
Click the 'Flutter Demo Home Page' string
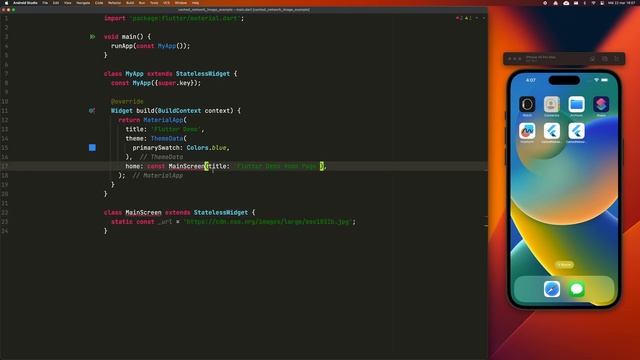click(x=277, y=166)
